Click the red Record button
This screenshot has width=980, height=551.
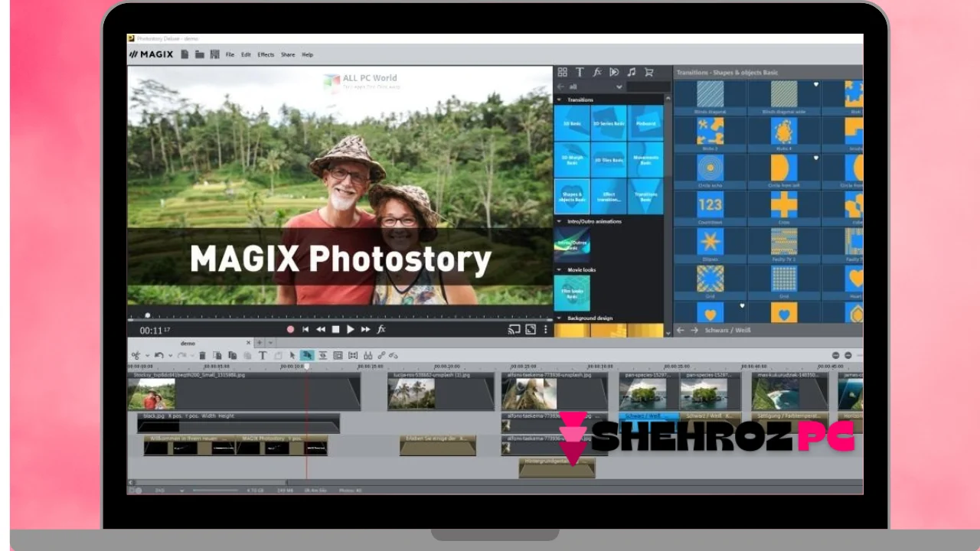tap(290, 329)
